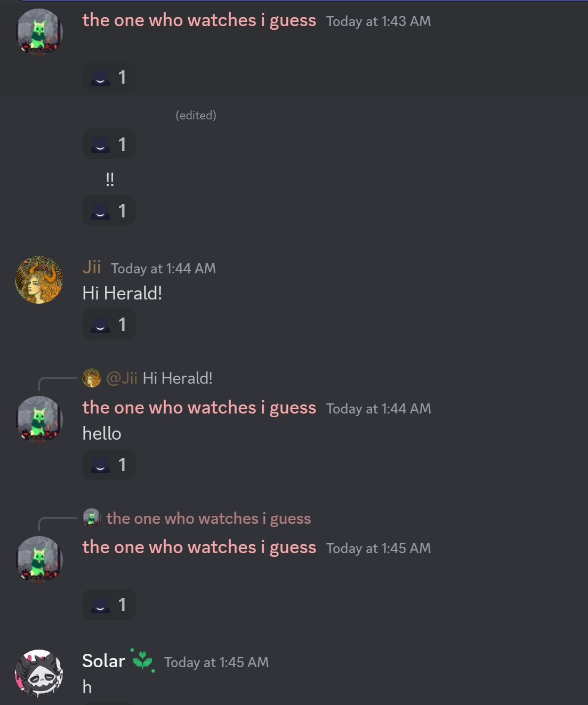Screen dimensions: 588x705
Task: Click Jii's profile avatar
Action: [39, 280]
